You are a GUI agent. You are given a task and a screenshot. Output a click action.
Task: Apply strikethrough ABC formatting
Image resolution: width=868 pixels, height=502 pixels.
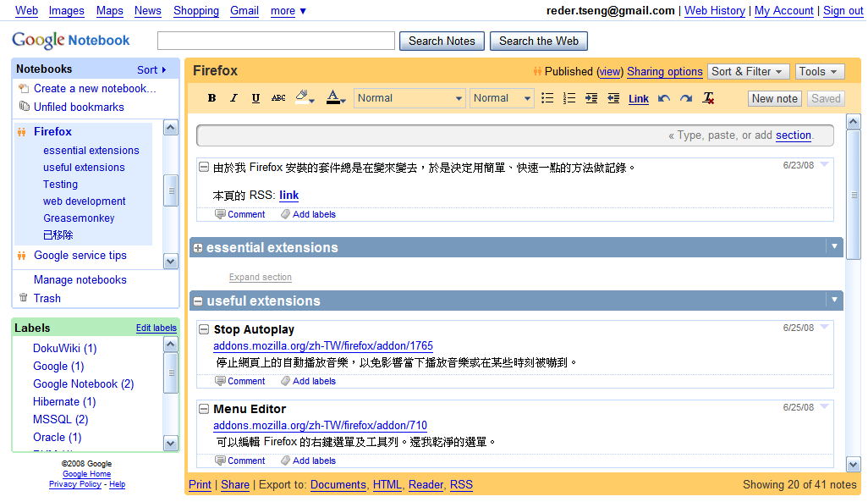click(x=278, y=98)
